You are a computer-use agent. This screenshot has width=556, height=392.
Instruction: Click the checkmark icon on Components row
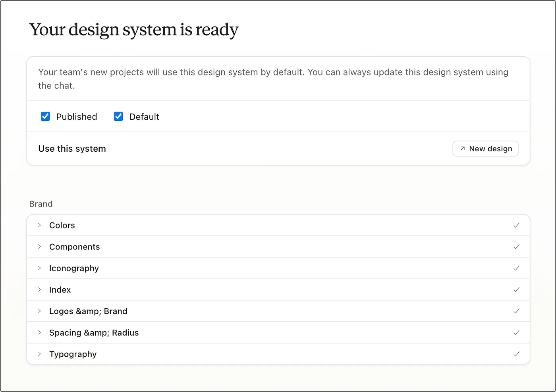coord(516,247)
